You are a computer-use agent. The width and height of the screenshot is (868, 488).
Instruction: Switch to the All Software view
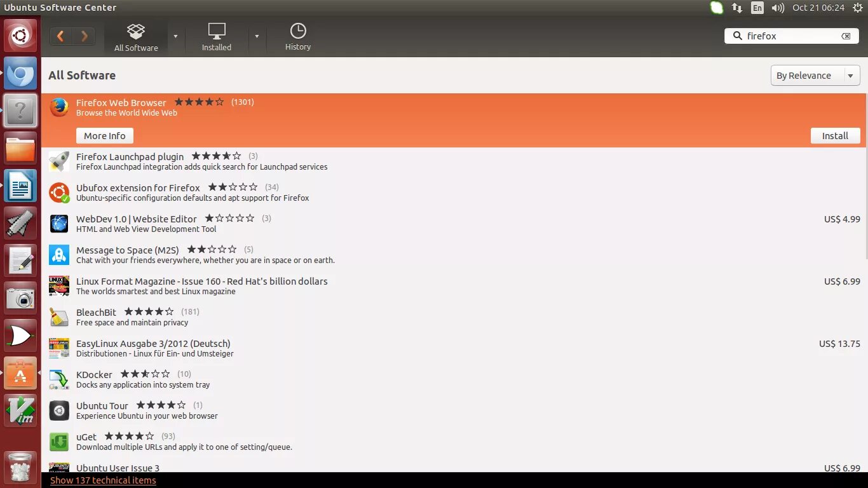pos(136,37)
